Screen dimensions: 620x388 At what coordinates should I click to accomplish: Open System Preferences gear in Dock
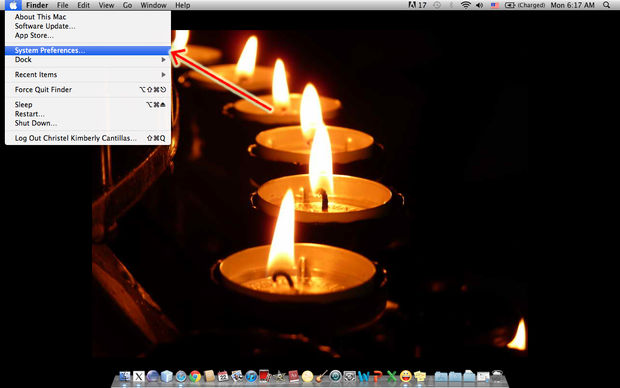pyautogui.click(x=350, y=376)
